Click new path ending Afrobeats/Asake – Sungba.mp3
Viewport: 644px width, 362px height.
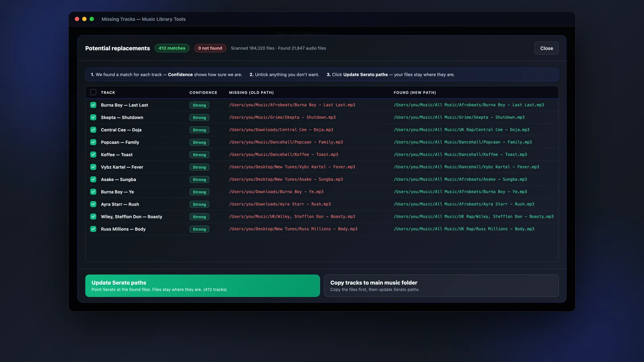coord(460,180)
